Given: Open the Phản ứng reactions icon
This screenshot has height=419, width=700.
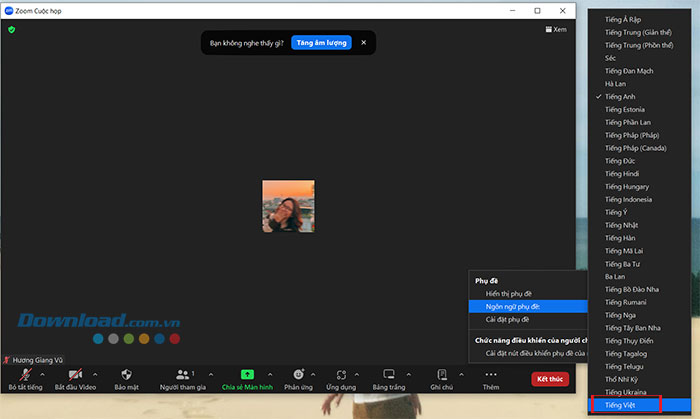Looking at the screenshot, I should [x=298, y=373].
